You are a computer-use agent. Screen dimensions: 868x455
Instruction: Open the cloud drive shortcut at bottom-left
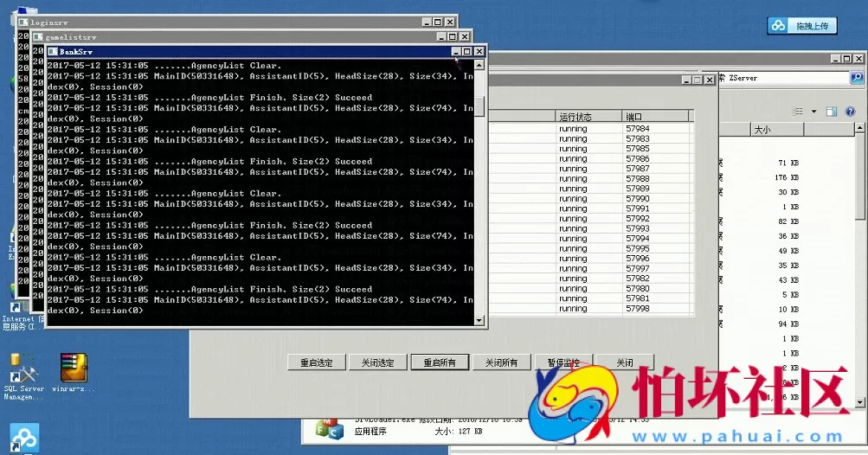pos(23,438)
